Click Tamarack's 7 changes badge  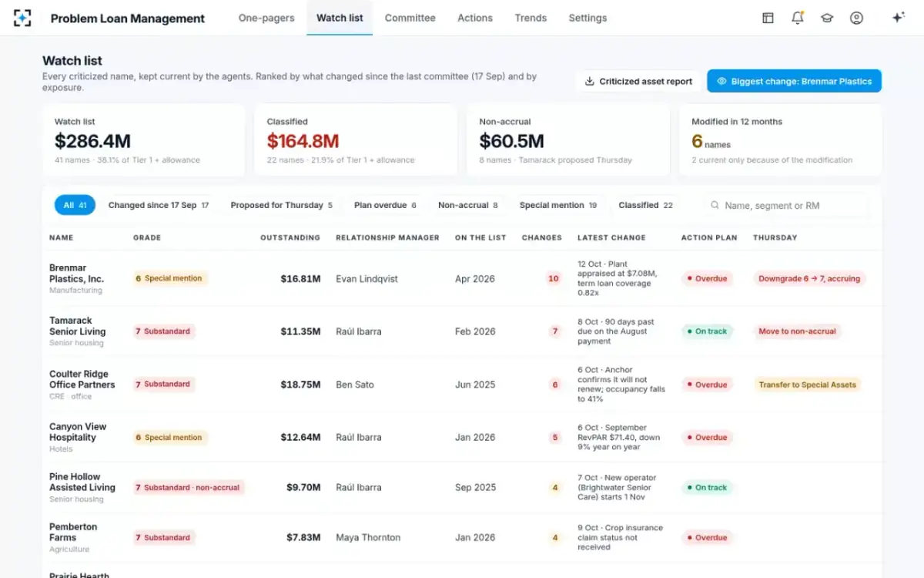pyautogui.click(x=555, y=331)
